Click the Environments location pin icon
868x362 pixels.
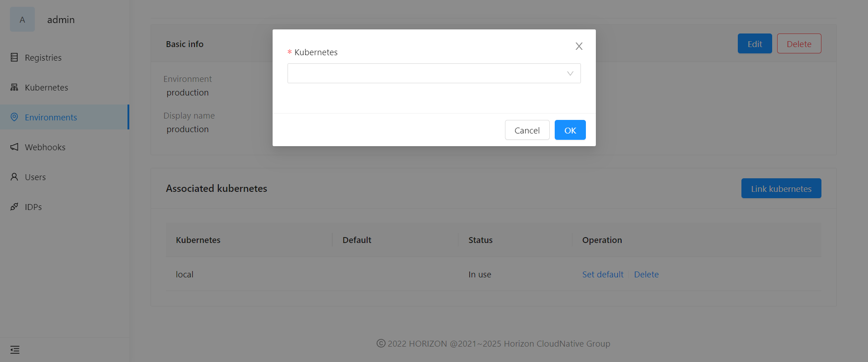tap(14, 117)
